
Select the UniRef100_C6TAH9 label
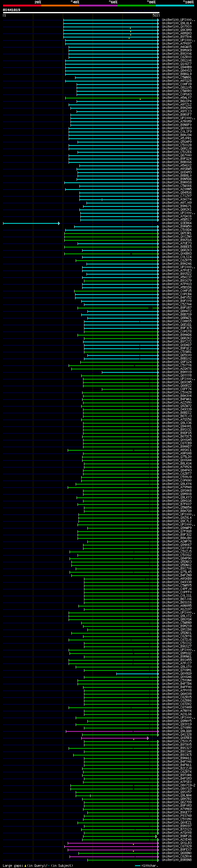(177, 707)
